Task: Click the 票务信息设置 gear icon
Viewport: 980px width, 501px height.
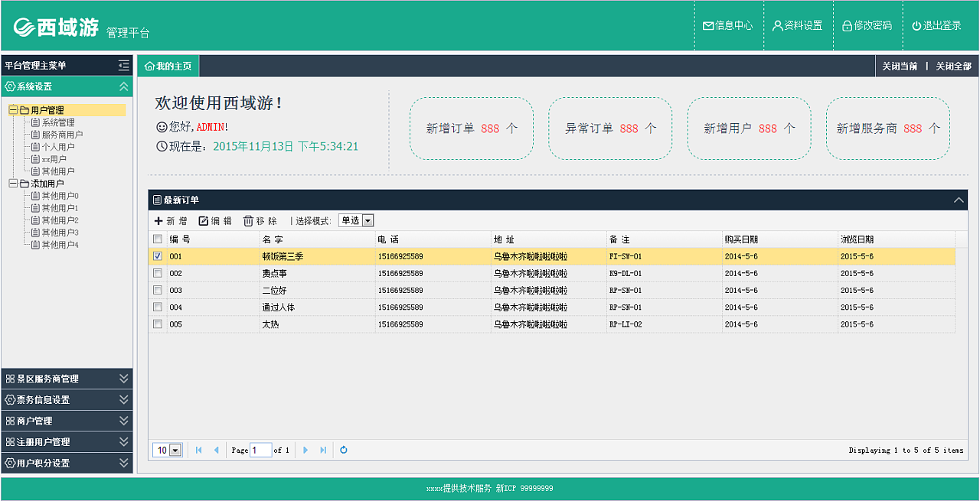Action: pos(10,399)
